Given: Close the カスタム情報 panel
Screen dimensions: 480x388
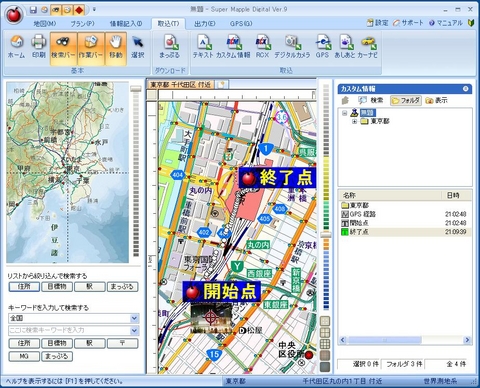Looking at the screenshot, I should (465, 89).
